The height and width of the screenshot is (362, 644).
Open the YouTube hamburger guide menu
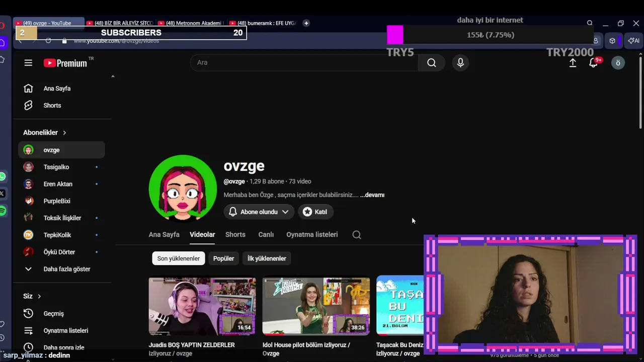click(x=28, y=63)
